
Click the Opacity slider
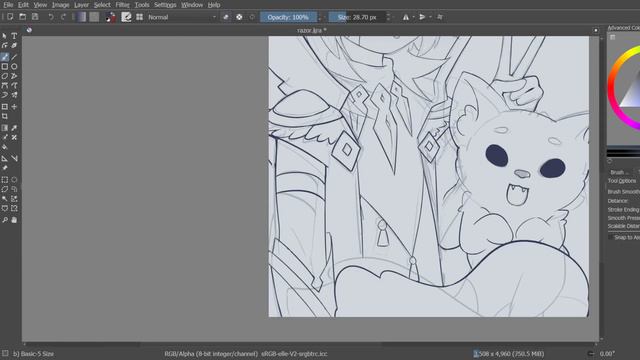coord(288,17)
